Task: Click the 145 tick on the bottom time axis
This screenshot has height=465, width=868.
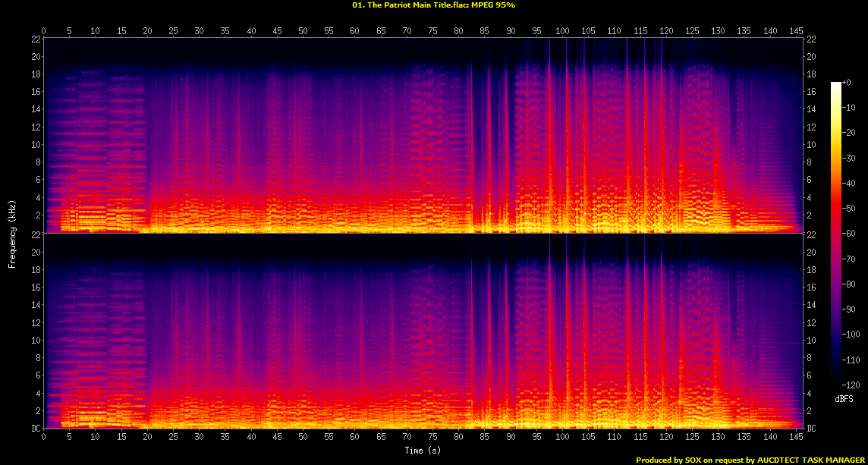Action: 796,438
